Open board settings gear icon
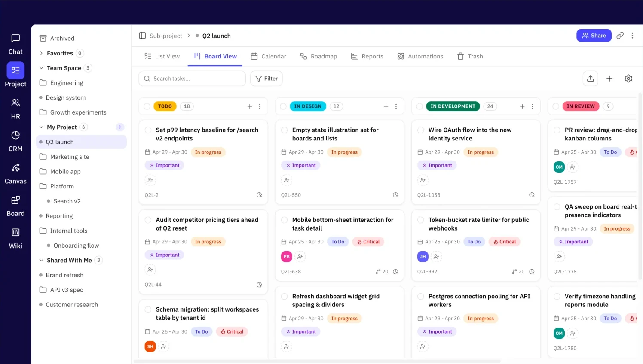 point(628,79)
